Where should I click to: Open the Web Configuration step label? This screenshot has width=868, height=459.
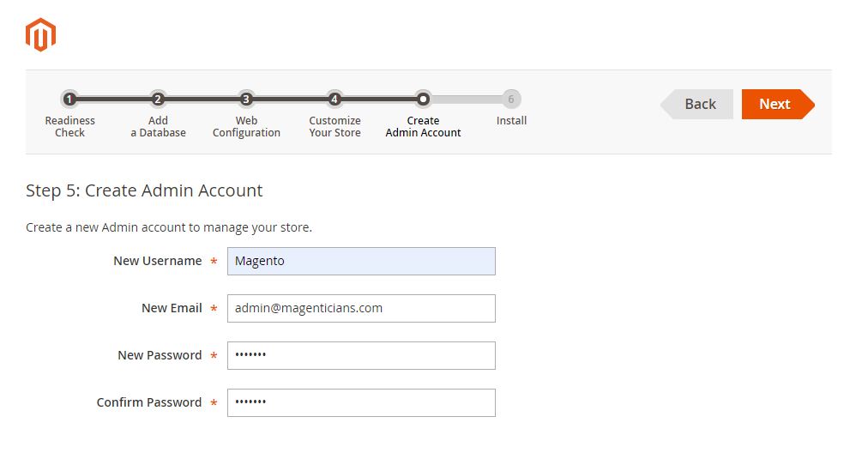point(246,126)
